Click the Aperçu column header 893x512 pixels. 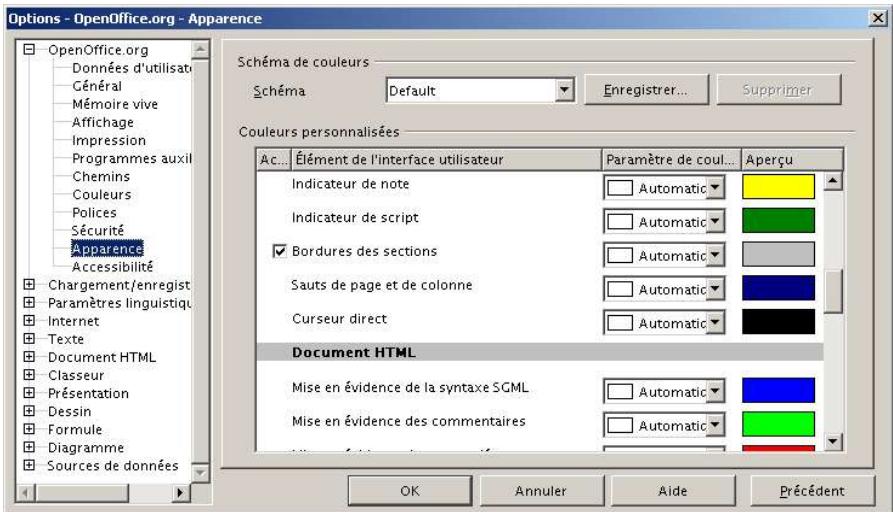point(792,159)
